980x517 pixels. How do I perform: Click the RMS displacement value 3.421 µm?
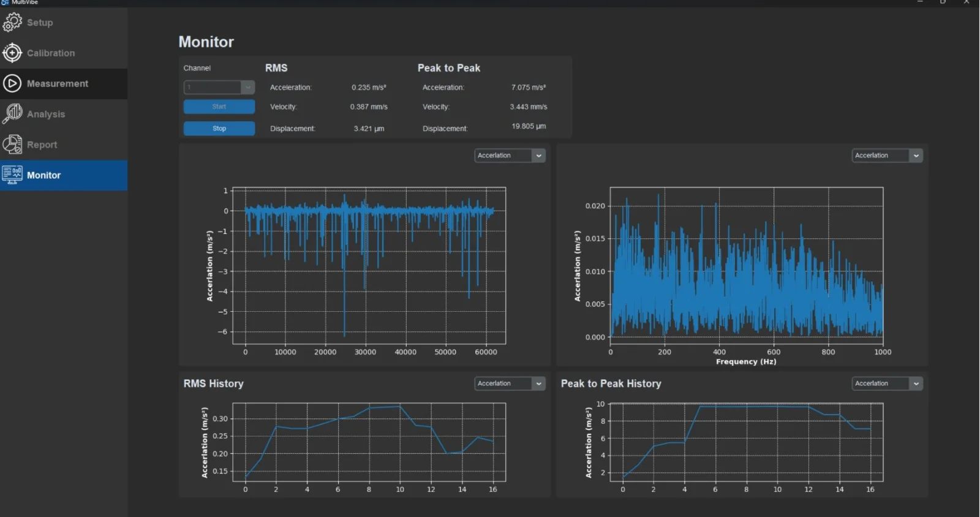[369, 129]
